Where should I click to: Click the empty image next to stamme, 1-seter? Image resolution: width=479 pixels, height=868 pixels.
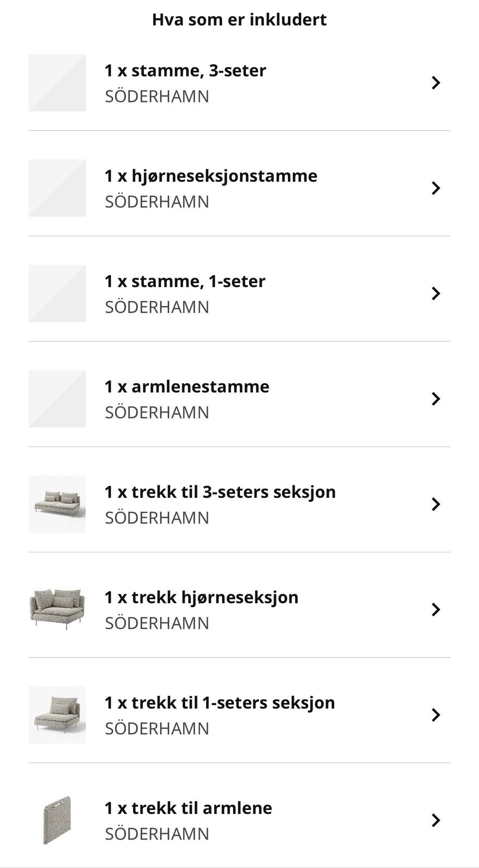pyautogui.click(x=57, y=294)
